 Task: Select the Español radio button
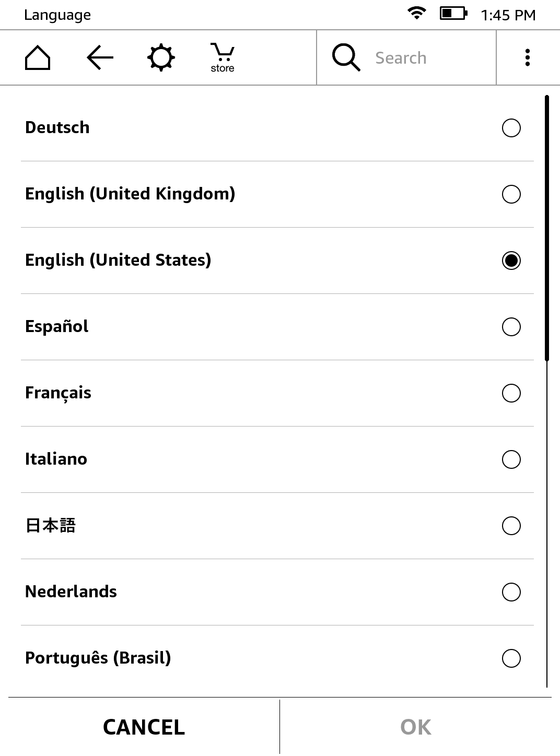tap(511, 327)
